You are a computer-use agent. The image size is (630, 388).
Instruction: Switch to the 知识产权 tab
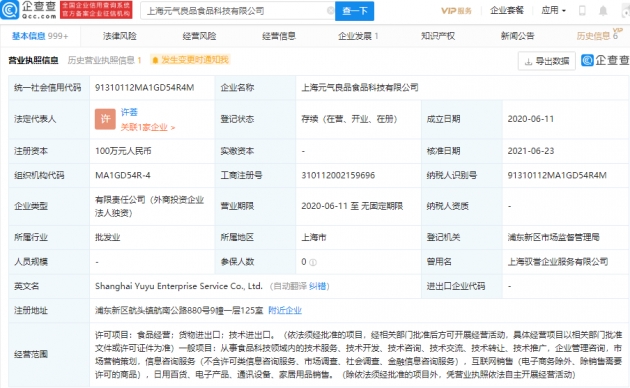(438, 36)
